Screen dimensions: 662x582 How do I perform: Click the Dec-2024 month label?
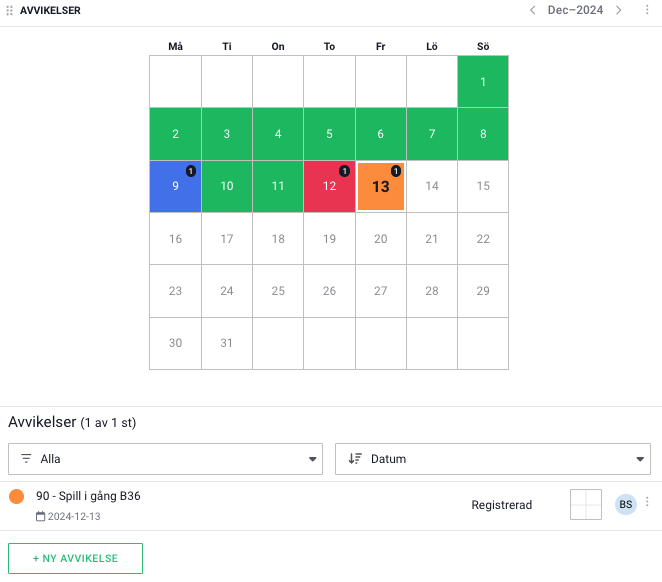coord(575,10)
